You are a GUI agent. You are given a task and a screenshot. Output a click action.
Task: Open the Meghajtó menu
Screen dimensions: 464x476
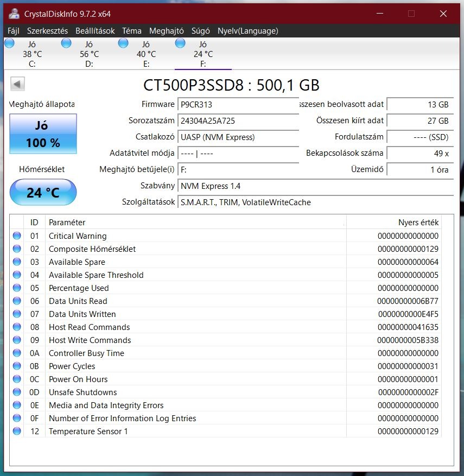click(166, 30)
